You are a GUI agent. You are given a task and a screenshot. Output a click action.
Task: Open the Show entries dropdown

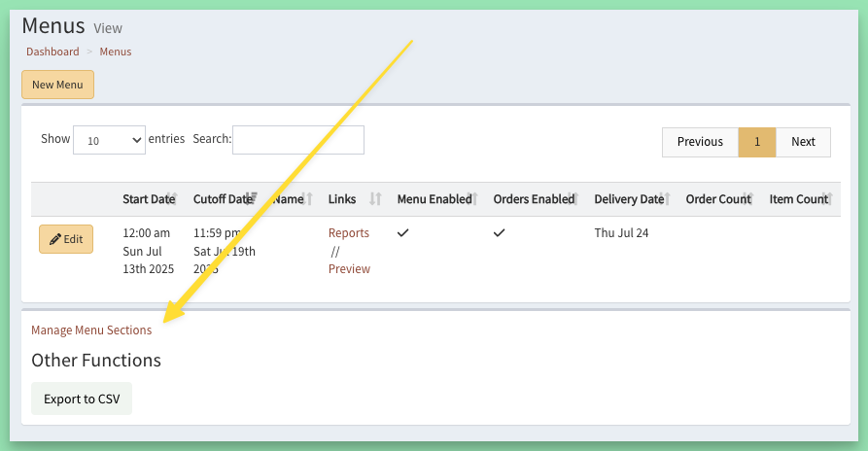tap(109, 140)
